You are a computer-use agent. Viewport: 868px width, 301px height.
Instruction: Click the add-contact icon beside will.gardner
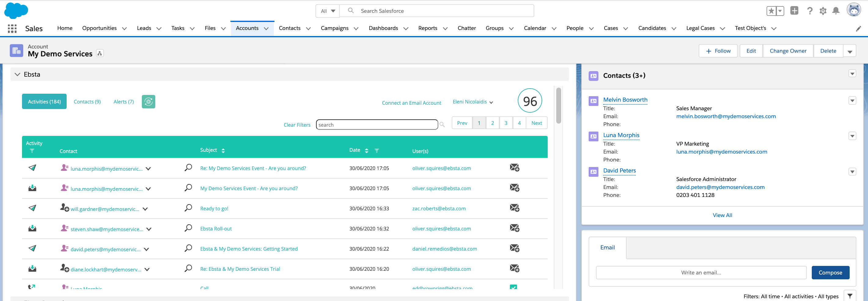pos(64,208)
